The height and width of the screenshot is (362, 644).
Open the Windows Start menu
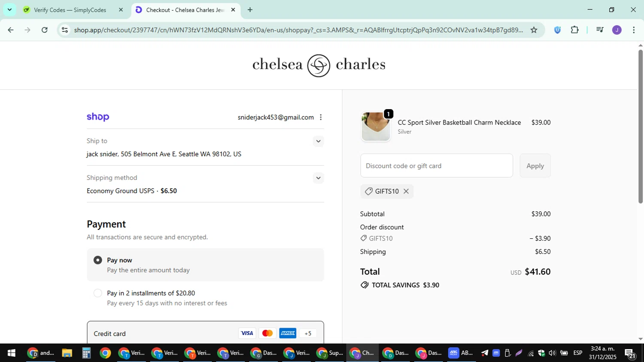tap(12, 353)
